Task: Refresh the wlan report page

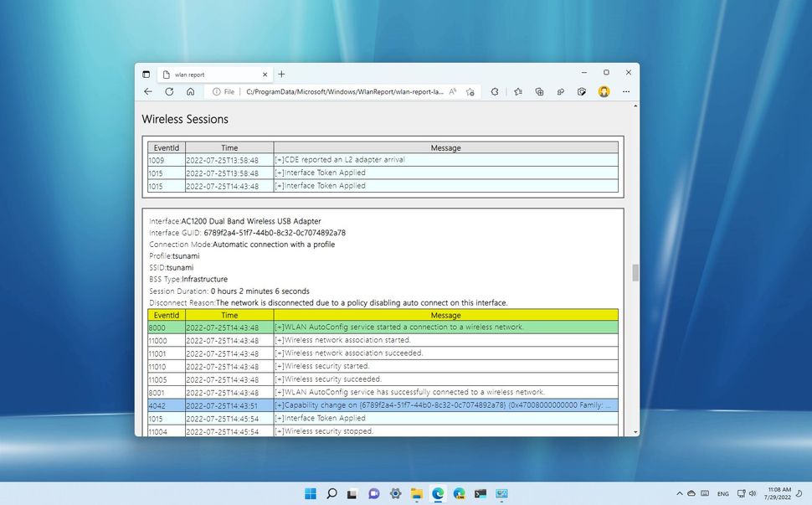Action: [x=169, y=92]
